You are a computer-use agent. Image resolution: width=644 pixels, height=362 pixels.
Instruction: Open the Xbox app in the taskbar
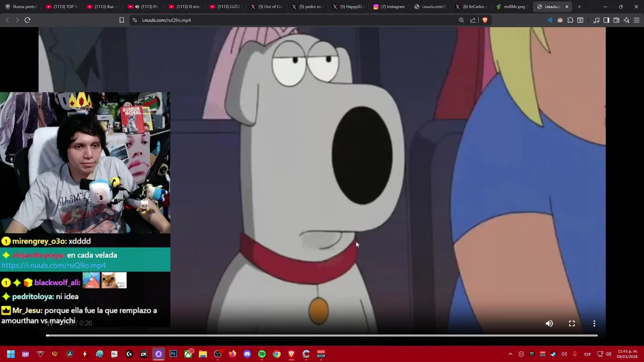[x=188, y=354]
